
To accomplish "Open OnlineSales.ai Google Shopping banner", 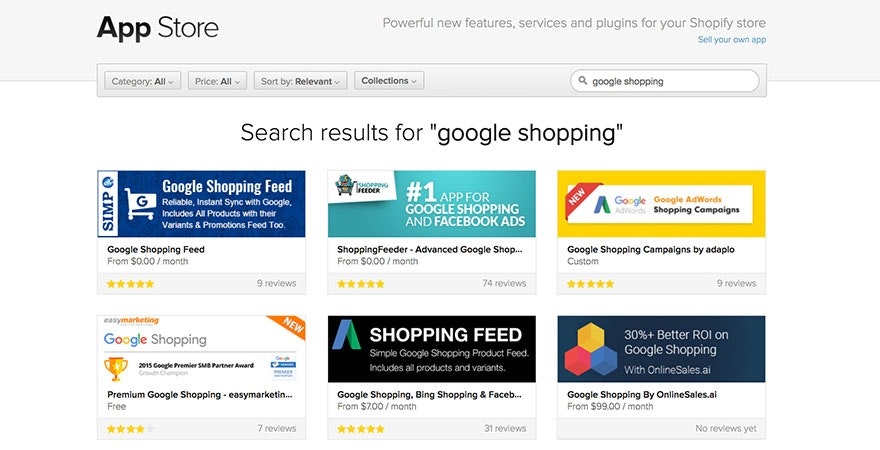I will point(661,349).
